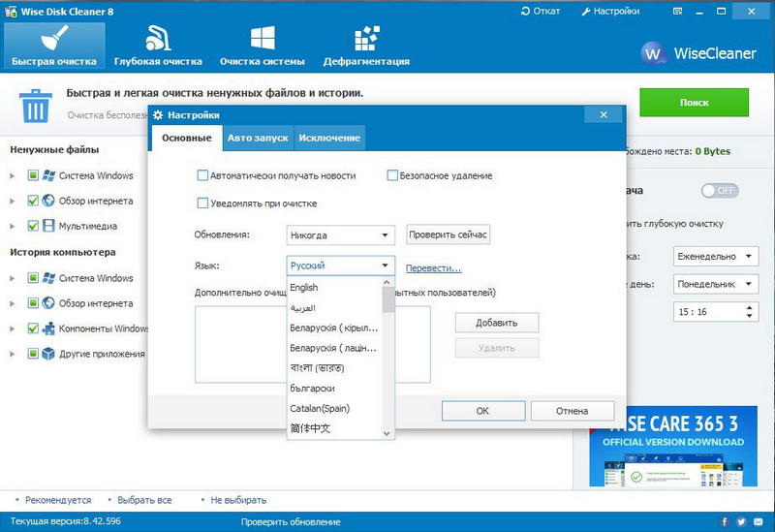Screen dimensions: 775x532
Task: Open the Обновления Никогда dropdown
Action: pos(341,235)
